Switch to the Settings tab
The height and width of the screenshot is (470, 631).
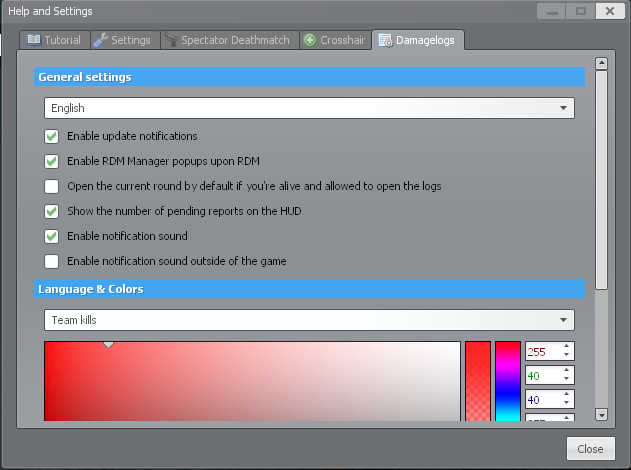126,40
